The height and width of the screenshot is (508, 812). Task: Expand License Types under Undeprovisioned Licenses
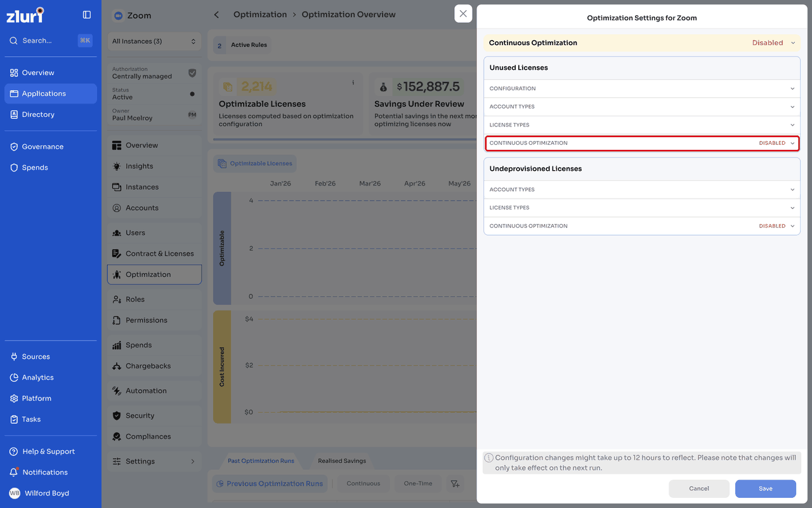[642, 208]
